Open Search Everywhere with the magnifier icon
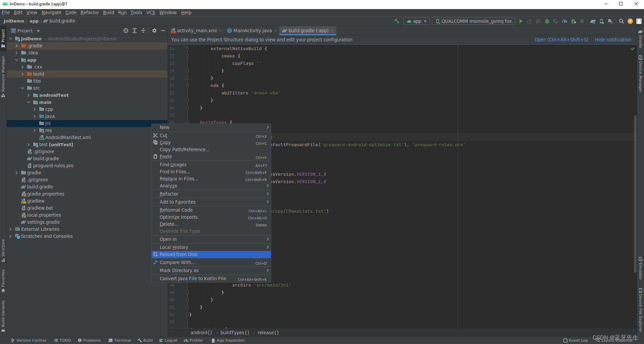The width and height of the screenshot is (644, 344). (x=621, y=21)
